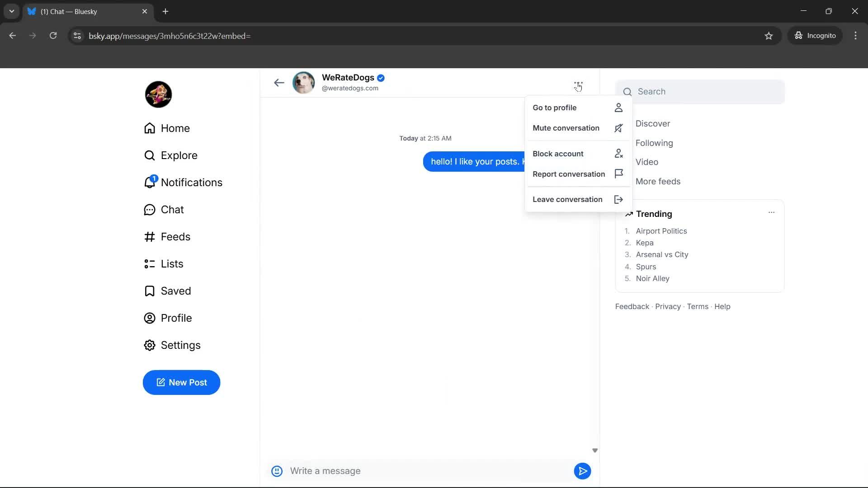The width and height of the screenshot is (868, 488).
Task: Send message with blue arrow button
Action: pyautogui.click(x=582, y=471)
